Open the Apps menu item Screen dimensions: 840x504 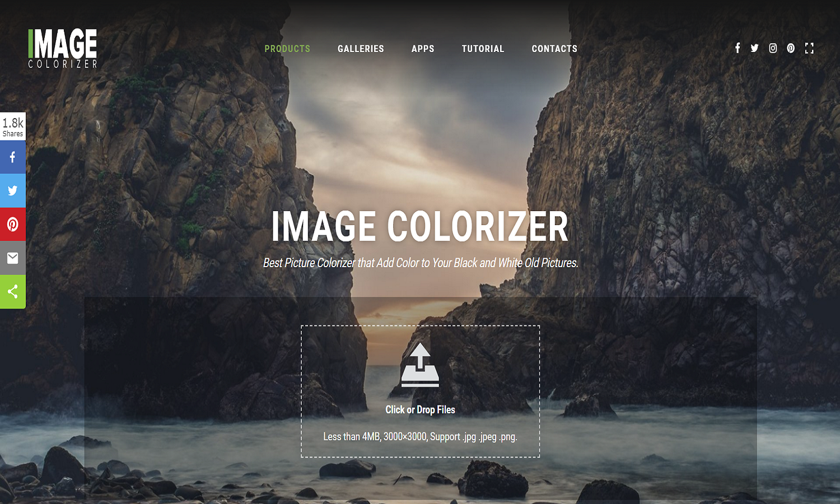(423, 49)
